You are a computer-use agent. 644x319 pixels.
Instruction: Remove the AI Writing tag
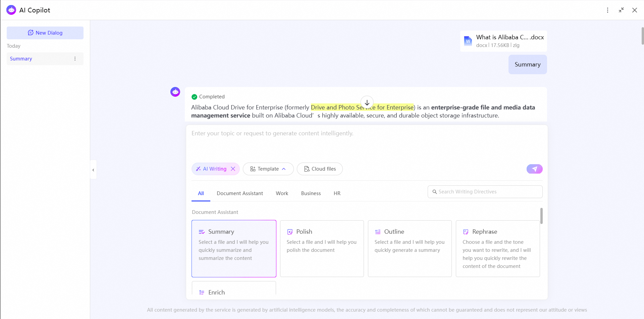click(x=233, y=169)
